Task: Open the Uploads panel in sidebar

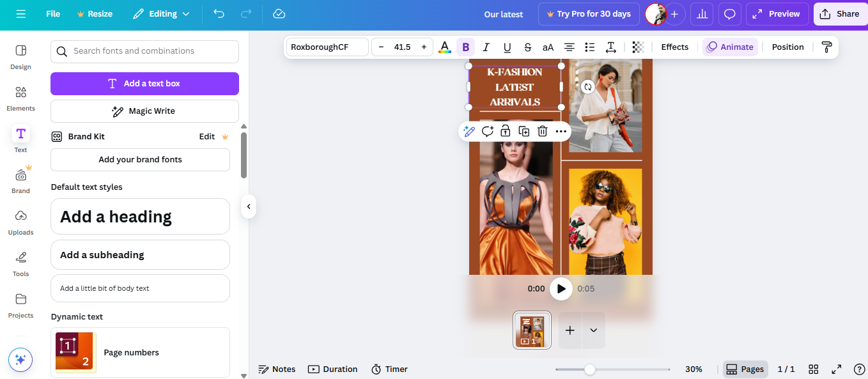Action: click(x=21, y=221)
